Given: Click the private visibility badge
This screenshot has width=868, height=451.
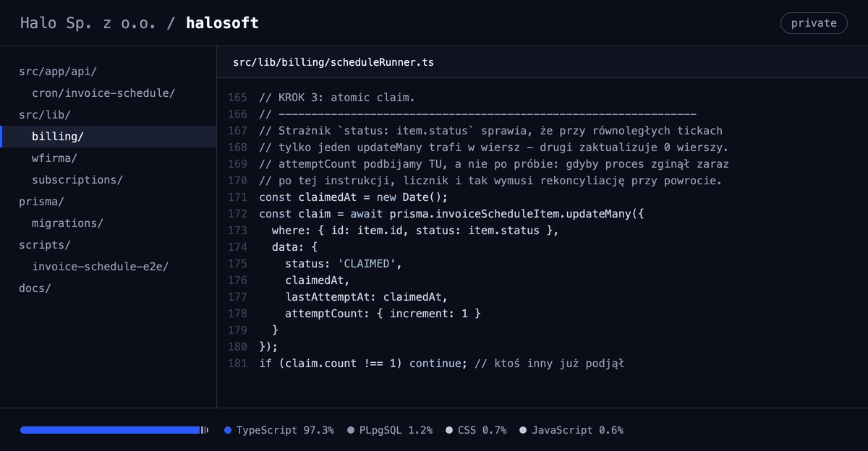Looking at the screenshot, I should [814, 23].
